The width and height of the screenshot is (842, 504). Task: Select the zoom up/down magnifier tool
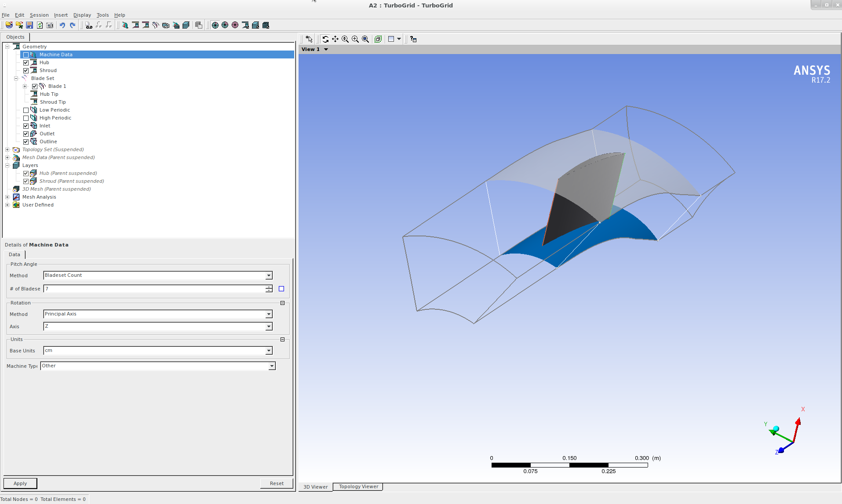pyautogui.click(x=345, y=39)
